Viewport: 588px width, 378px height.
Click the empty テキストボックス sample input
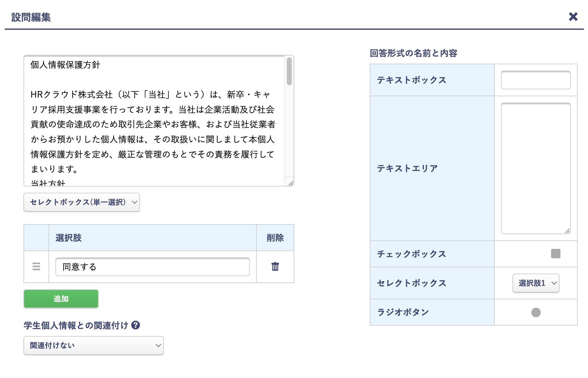pyautogui.click(x=535, y=80)
